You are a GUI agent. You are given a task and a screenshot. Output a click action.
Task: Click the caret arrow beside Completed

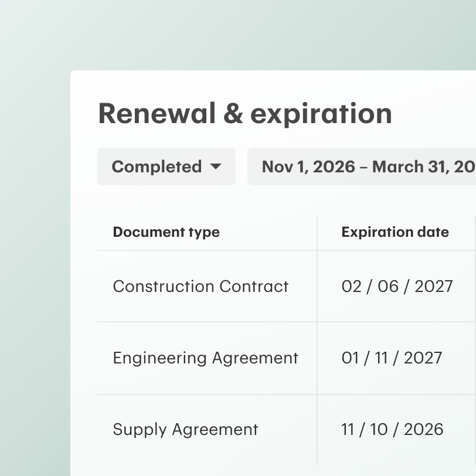[x=216, y=166]
